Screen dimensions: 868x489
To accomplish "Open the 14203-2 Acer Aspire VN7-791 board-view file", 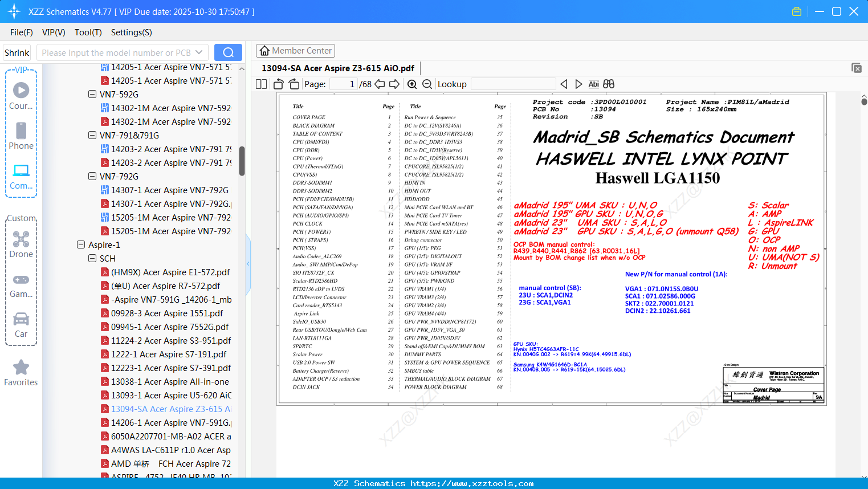I will 166,149.
